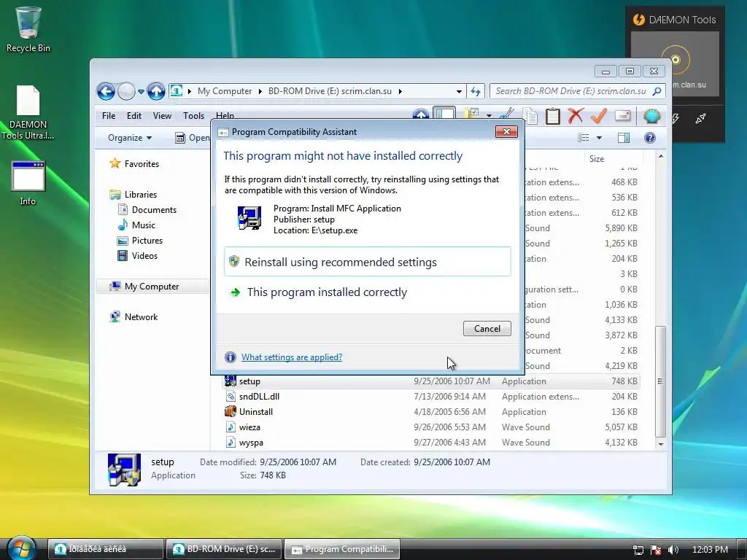Select DAEMON Tools Ultra desktop file icon
Screen dimensions: 747x560
(x=28, y=112)
